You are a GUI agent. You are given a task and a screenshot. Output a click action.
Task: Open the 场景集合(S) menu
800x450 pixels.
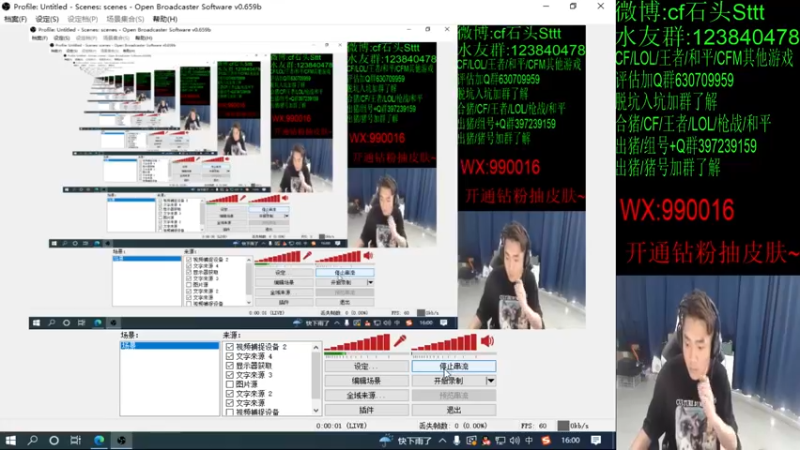click(x=125, y=19)
